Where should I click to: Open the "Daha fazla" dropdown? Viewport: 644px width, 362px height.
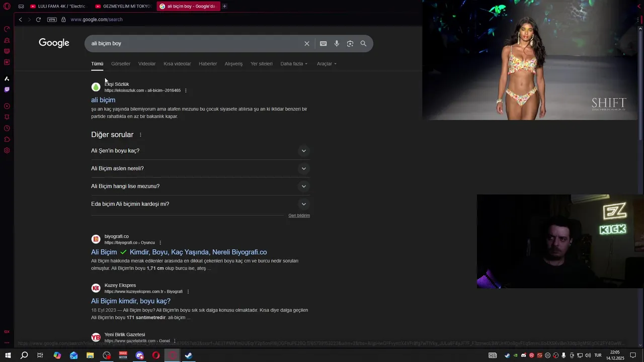(294, 64)
